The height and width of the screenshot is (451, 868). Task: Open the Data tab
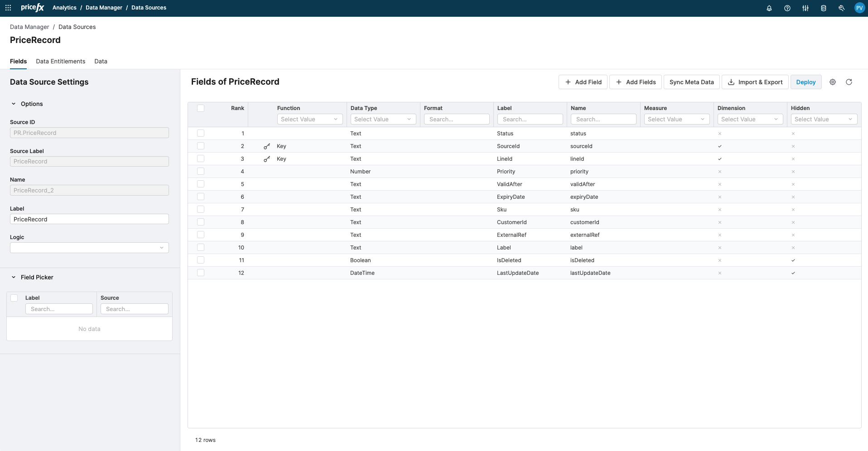click(x=101, y=61)
